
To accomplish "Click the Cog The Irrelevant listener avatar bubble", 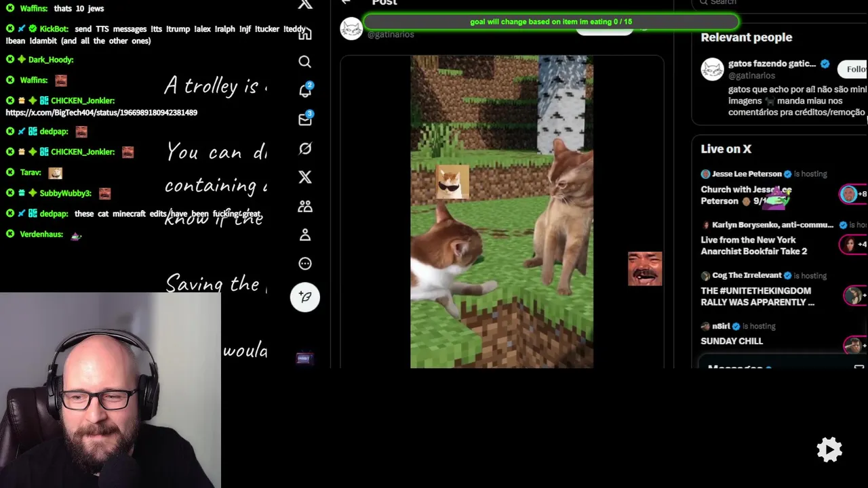I will pos(853,296).
